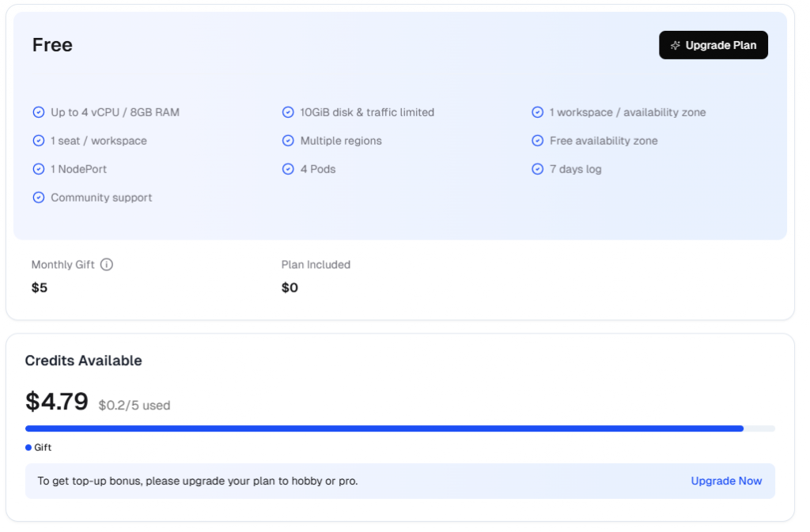Click the blue credits usage progress bar
Image resolution: width=810 pixels, height=532 pixels.
click(x=384, y=428)
